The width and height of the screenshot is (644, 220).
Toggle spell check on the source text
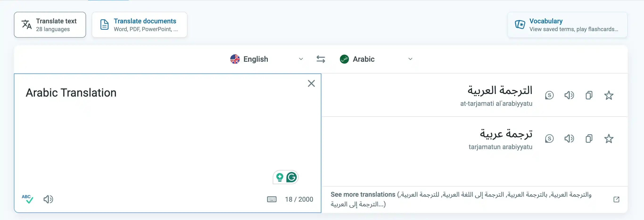pyautogui.click(x=28, y=199)
